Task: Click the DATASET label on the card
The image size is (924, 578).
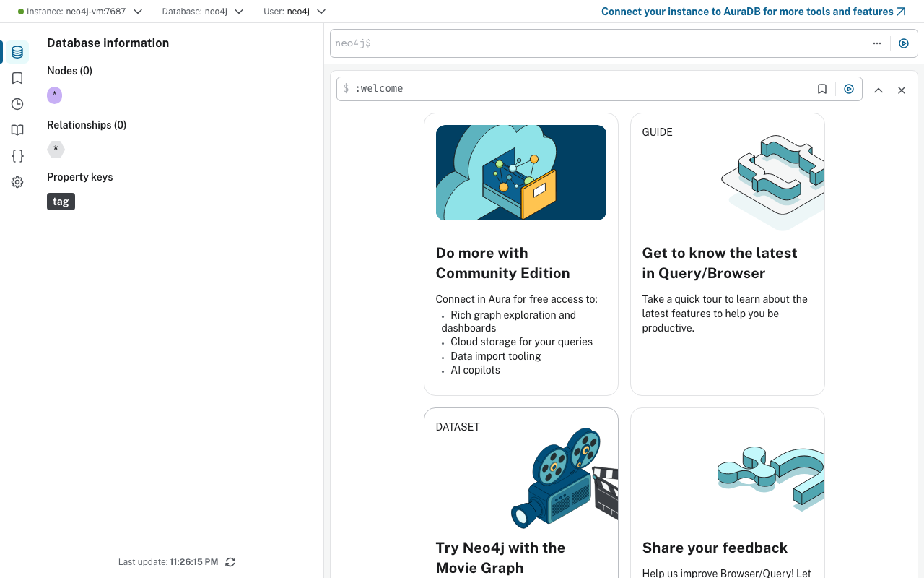Action: 458,427
